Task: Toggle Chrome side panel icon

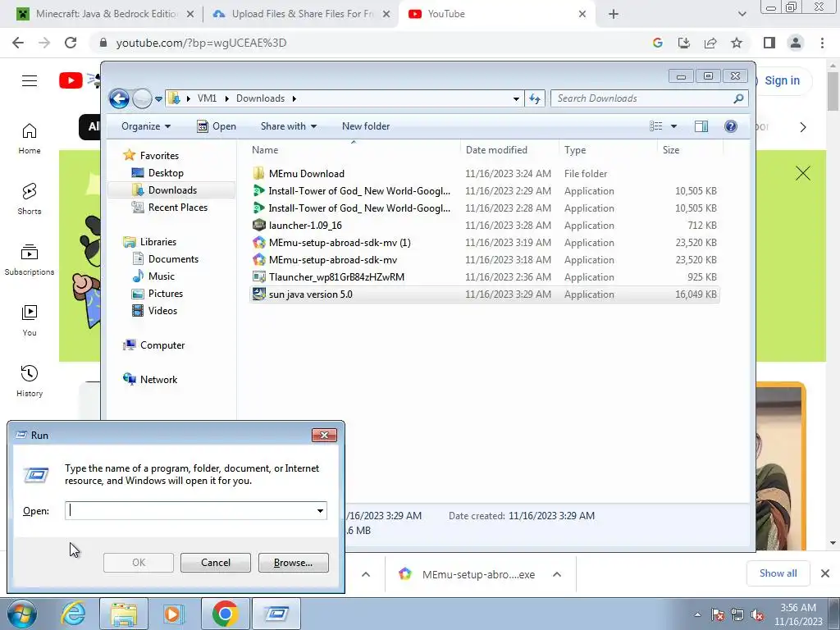Action: tap(769, 43)
